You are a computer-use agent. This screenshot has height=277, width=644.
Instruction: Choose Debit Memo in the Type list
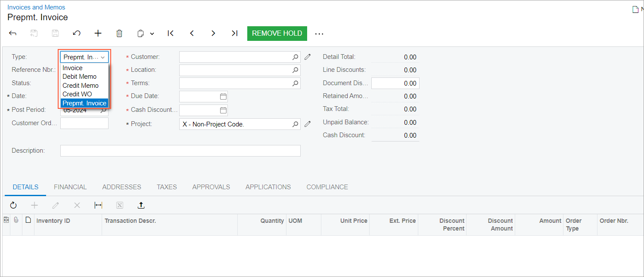point(80,77)
